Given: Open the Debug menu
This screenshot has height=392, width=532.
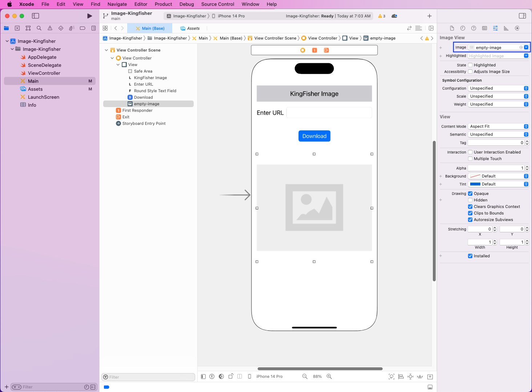Looking at the screenshot, I should (x=186, y=4).
